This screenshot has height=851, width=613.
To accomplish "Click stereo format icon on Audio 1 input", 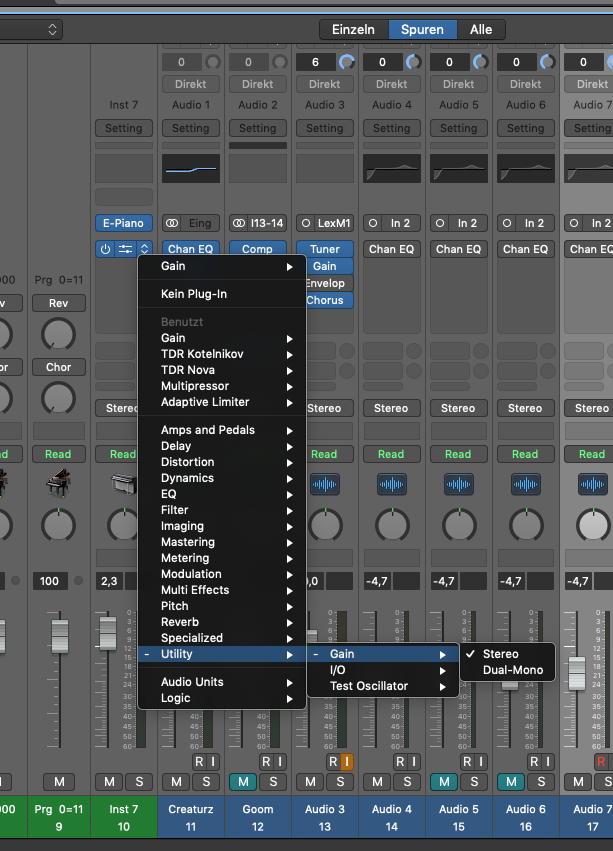I will click(x=172, y=223).
